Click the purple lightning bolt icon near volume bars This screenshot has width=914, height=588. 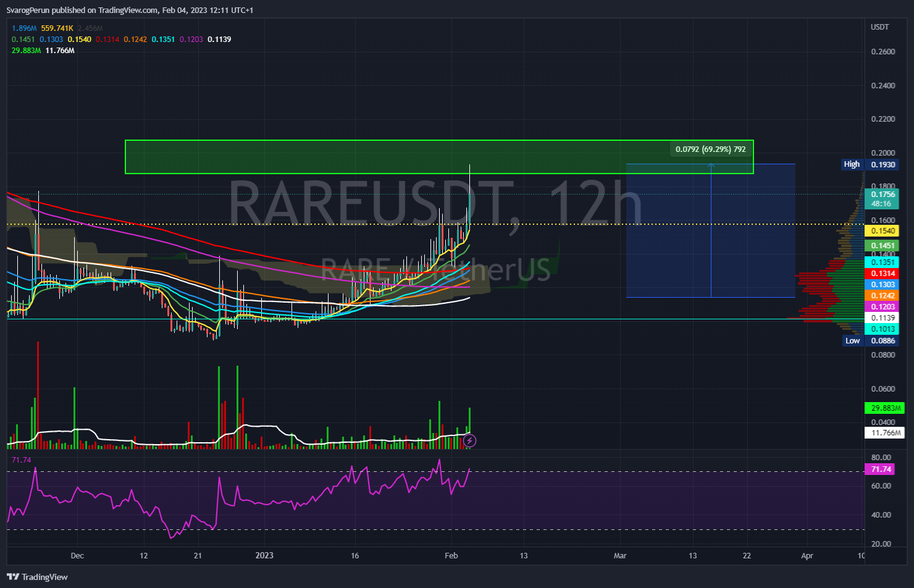(469, 440)
